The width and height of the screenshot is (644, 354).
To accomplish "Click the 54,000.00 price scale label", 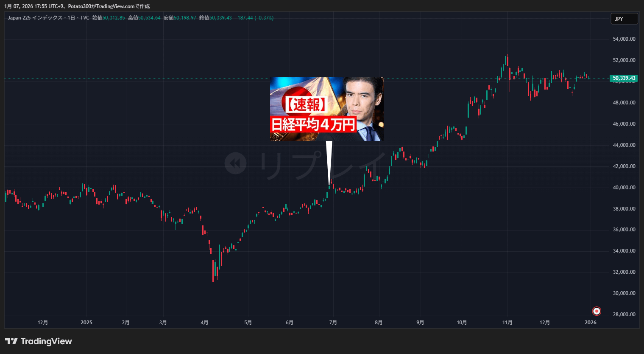I will [x=624, y=39].
